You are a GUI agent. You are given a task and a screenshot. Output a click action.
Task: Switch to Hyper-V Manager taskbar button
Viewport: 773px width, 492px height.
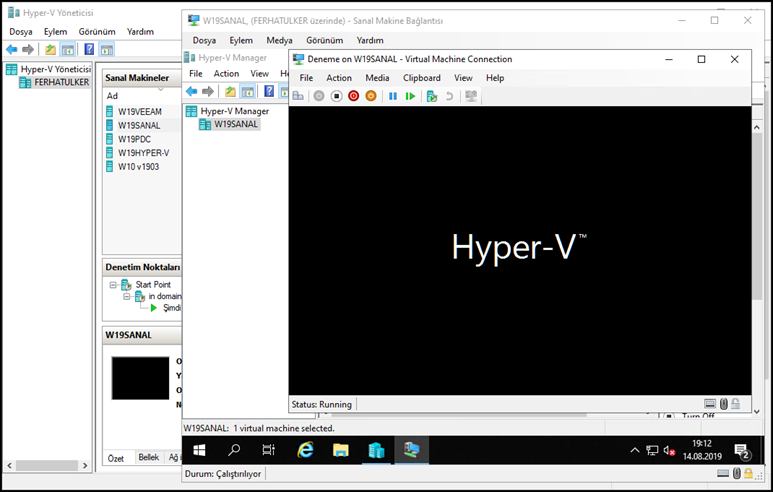tap(376, 450)
